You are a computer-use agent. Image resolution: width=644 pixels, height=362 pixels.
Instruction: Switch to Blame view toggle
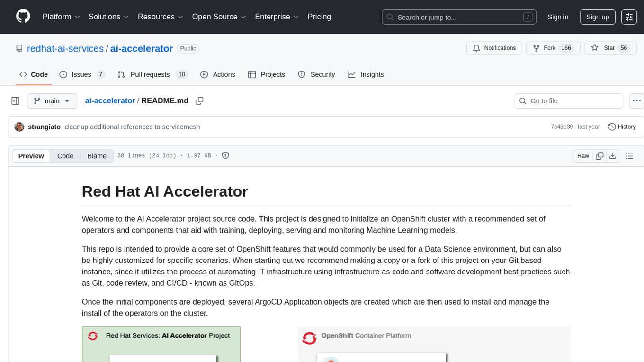(x=97, y=156)
